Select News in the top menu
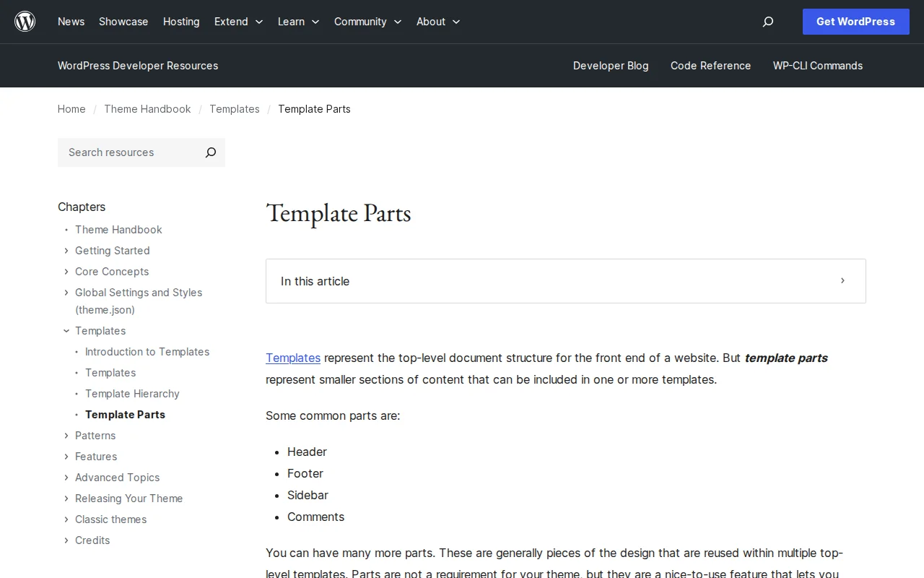Screen dimensions: 924x578 tap(71, 22)
